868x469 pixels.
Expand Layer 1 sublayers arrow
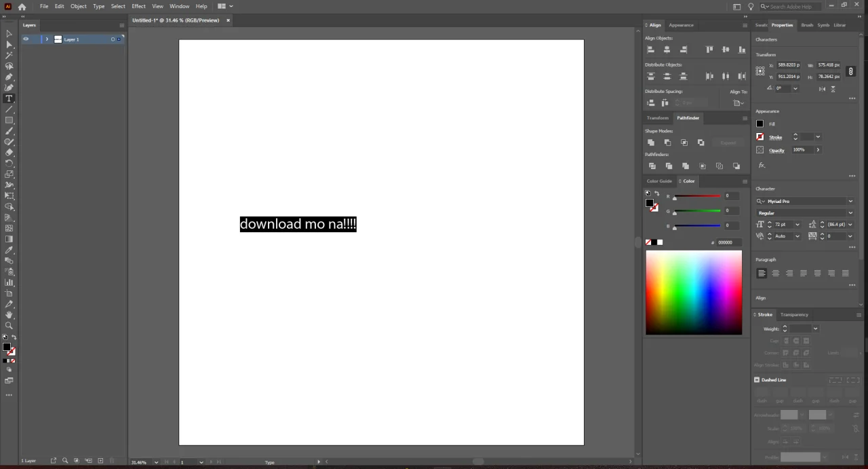[x=47, y=39]
